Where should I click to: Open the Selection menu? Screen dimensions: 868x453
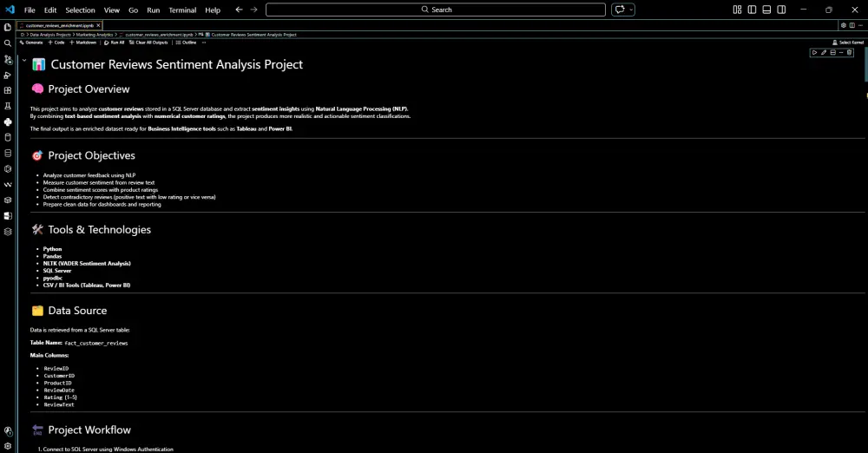click(x=80, y=10)
